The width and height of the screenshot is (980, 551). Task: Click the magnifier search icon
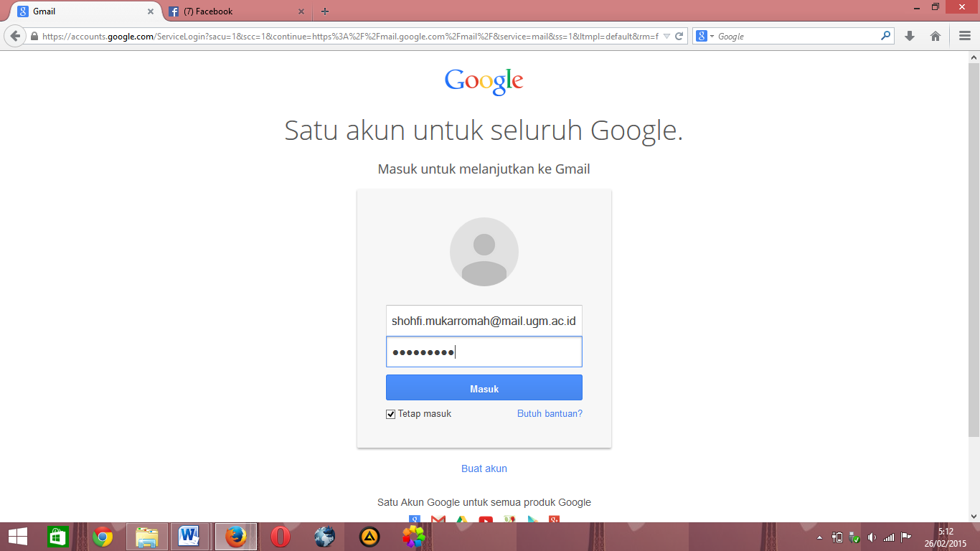point(886,35)
